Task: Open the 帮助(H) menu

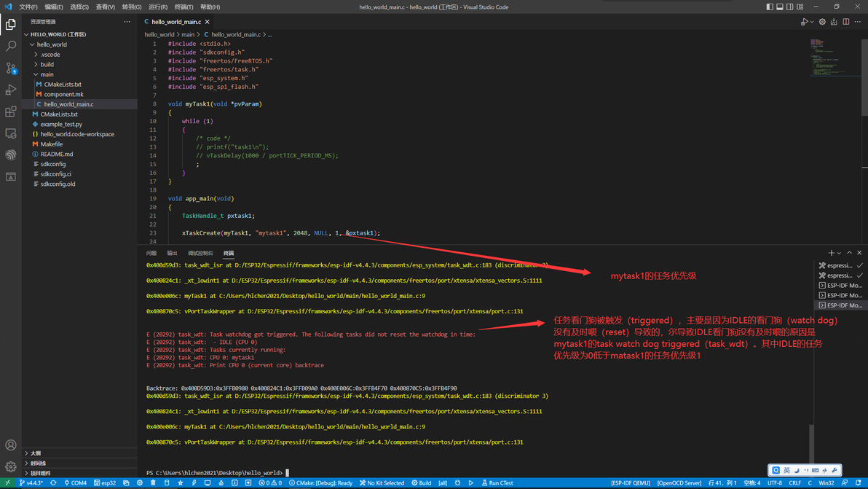Action: click(x=210, y=7)
